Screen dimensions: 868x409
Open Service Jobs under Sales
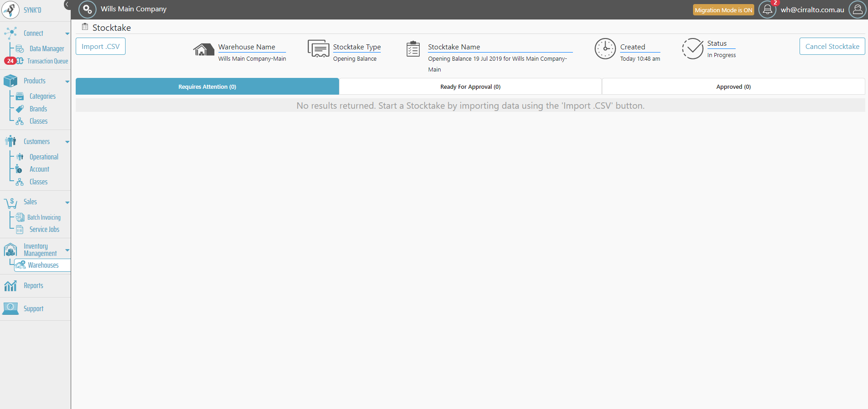point(44,230)
